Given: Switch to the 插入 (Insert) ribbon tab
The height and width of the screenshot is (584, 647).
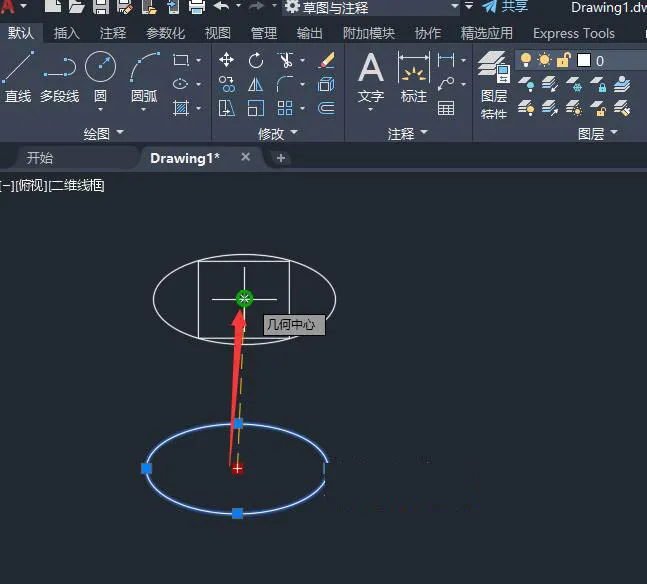Looking at the screenshot, I should [67, 33].
